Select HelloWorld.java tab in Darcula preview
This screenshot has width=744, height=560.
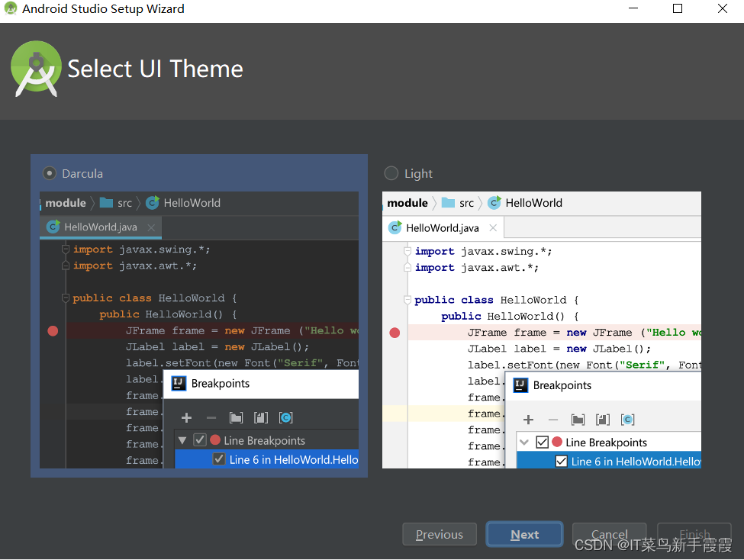tap(101, 227)
